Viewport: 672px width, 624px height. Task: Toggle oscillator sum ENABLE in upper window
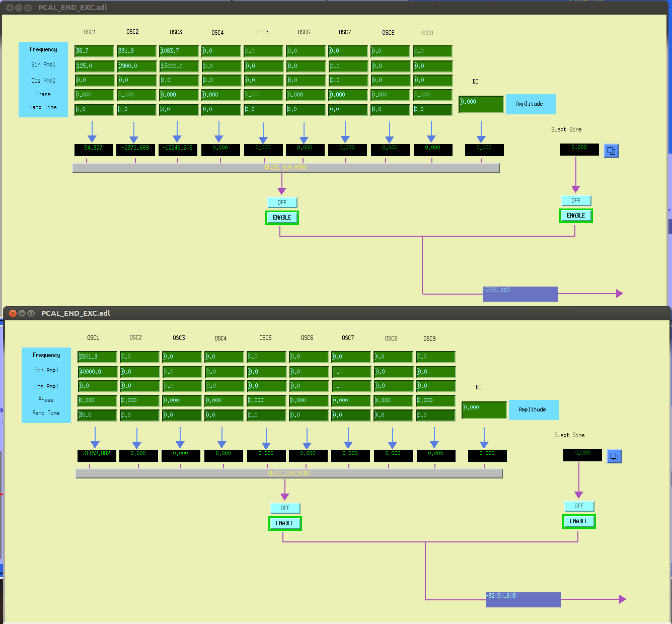(x=282, y=218)
